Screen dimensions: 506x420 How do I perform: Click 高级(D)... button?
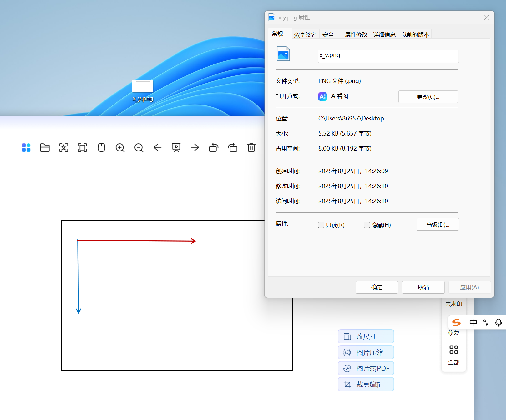click(438, 224)
